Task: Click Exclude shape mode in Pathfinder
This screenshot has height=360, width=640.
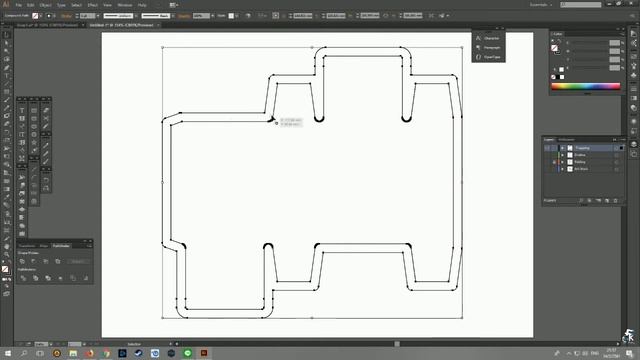Action: click(58, 261)
